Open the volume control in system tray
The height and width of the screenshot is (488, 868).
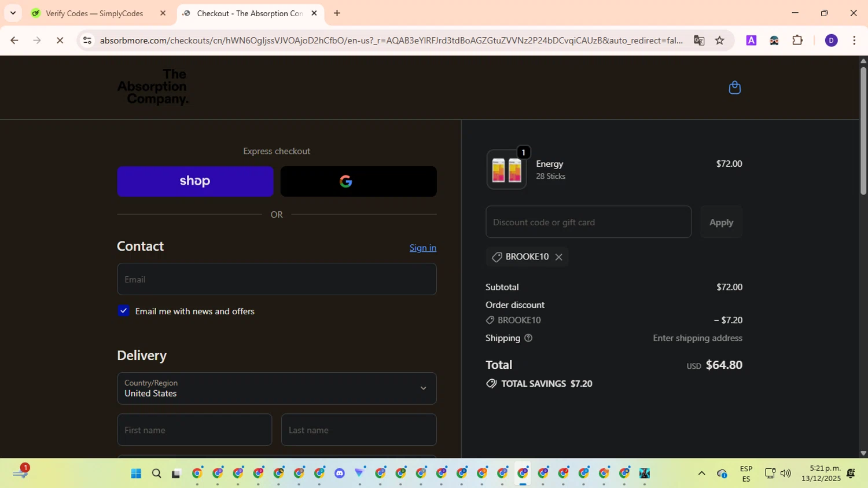coord(785,474)
